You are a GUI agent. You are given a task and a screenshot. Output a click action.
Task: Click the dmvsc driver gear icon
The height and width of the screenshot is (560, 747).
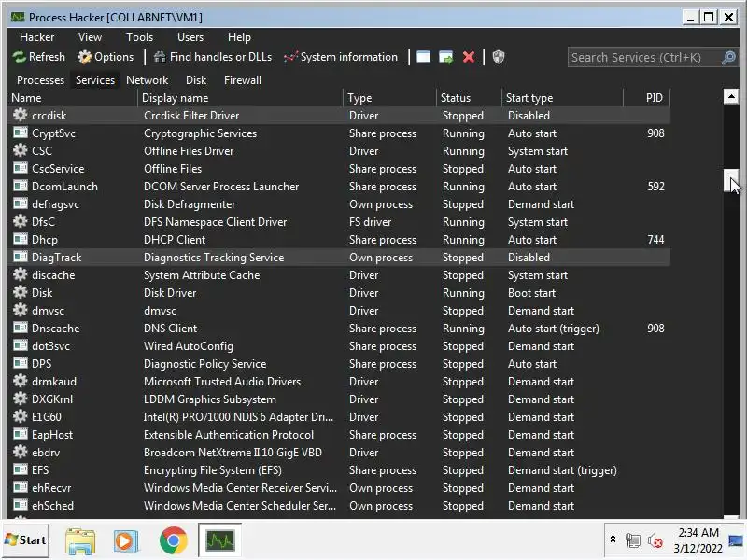click(20, 310)
